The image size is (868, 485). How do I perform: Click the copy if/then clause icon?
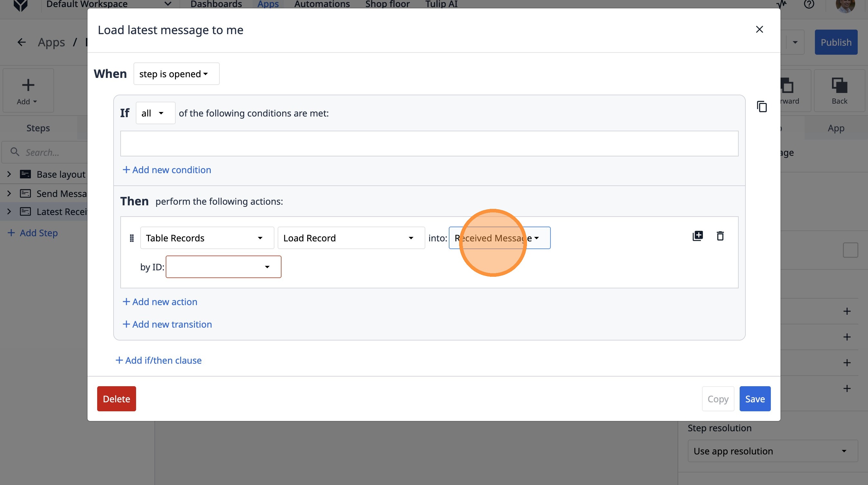click(x=762, y=107)
